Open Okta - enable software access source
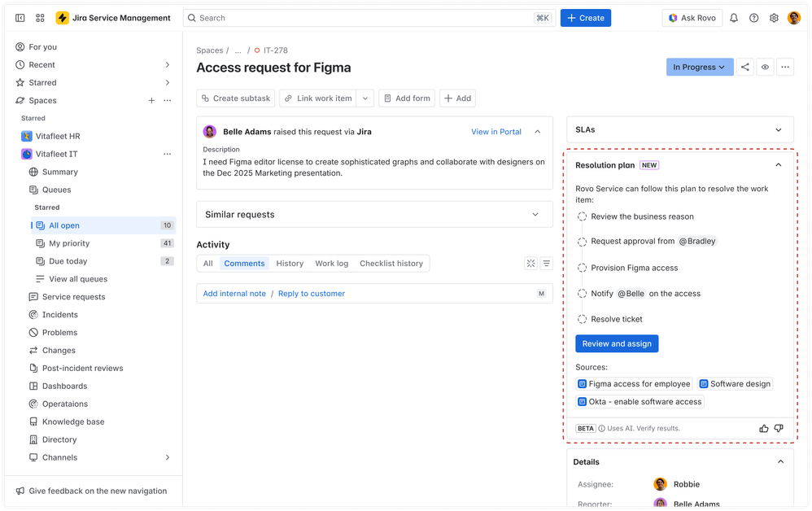 click(640, 402)
